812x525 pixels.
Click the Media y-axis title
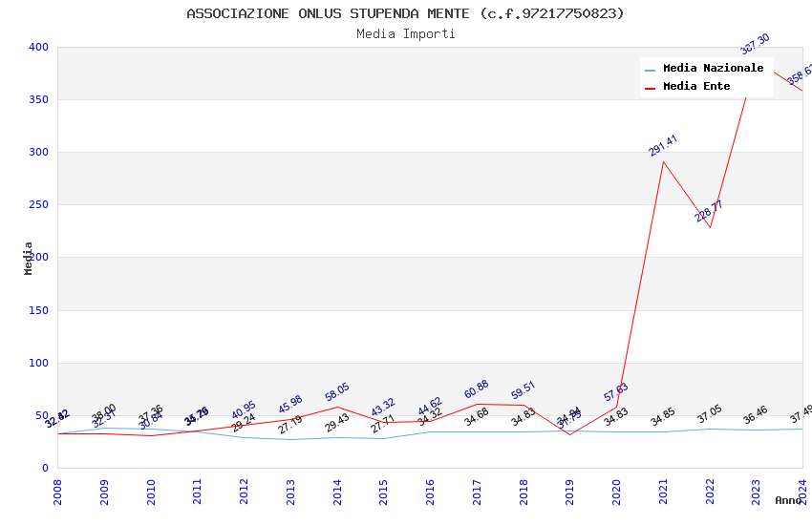point(28,258)
